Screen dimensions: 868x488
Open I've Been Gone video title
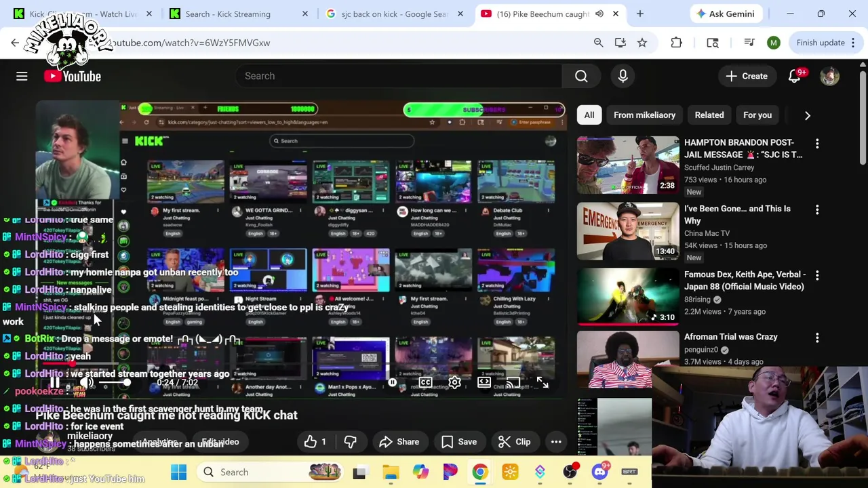[x=737, y=215]
